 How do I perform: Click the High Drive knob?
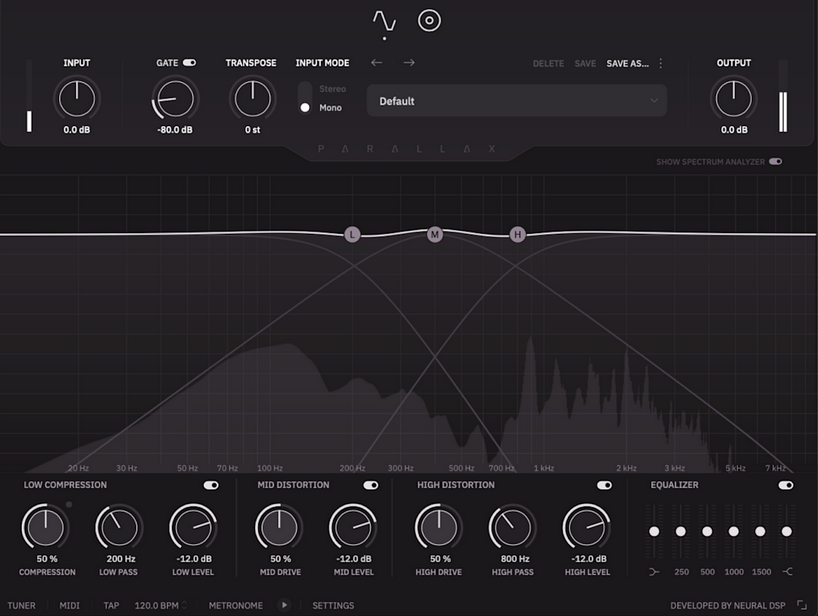coord(439,527)
